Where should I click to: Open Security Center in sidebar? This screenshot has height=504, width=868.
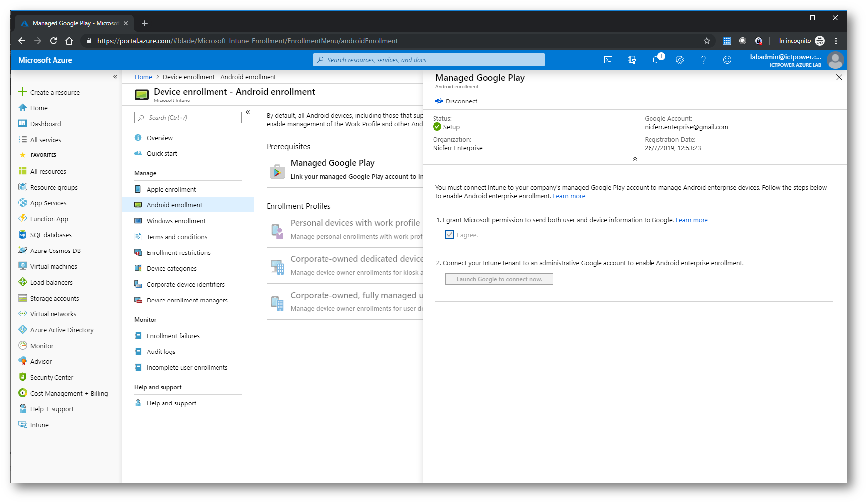[x=46, y=377]
